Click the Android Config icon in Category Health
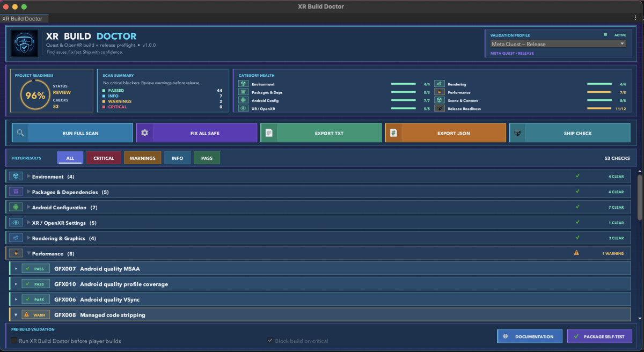Viewport: 644px width, 352px height. [x=243, y=100]
